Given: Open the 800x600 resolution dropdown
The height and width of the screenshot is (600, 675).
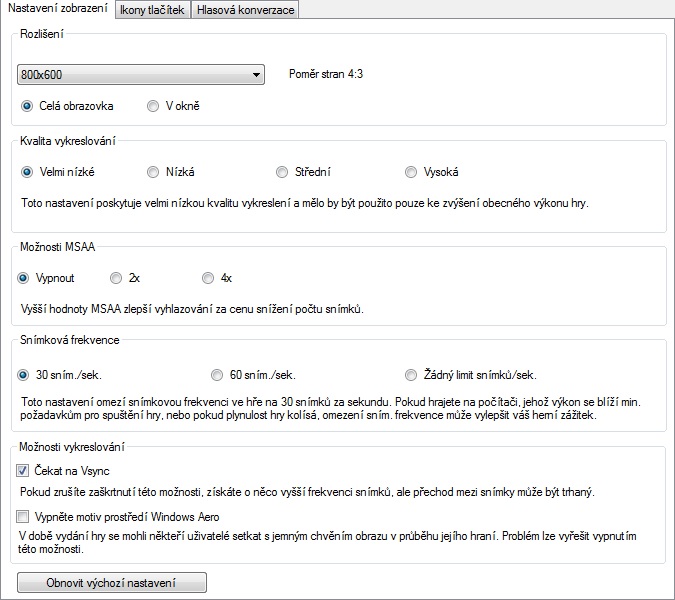Looking at the screenshot, I should pyautogui.click(x=141, y=74).
